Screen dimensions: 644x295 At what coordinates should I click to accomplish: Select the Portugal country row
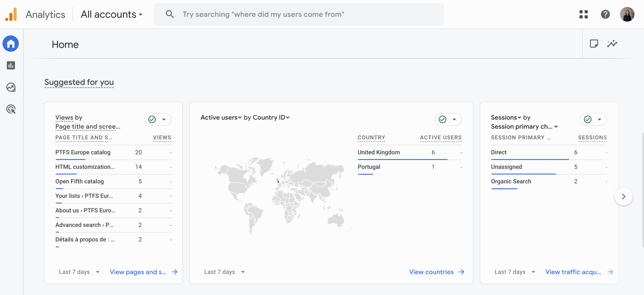click(x=410, y=167)
